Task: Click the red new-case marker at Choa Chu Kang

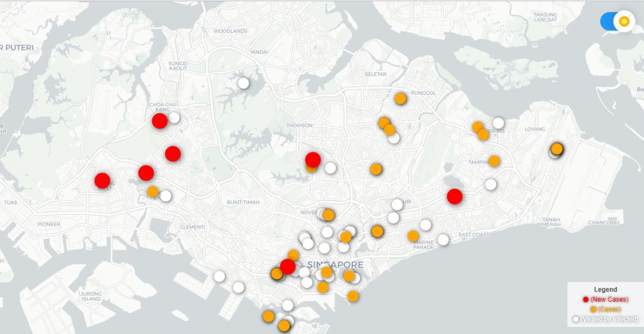Action: tap(159, 121)
